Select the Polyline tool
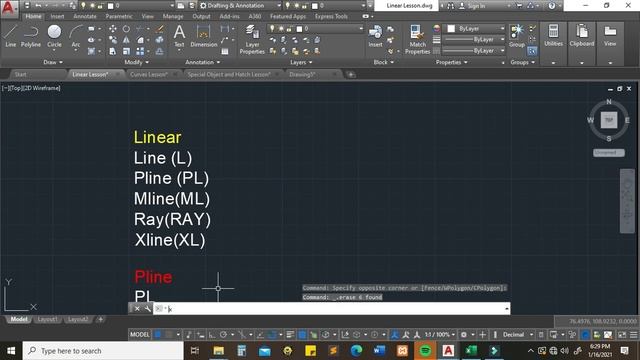The image size is (640, 360). pos(31,36)
